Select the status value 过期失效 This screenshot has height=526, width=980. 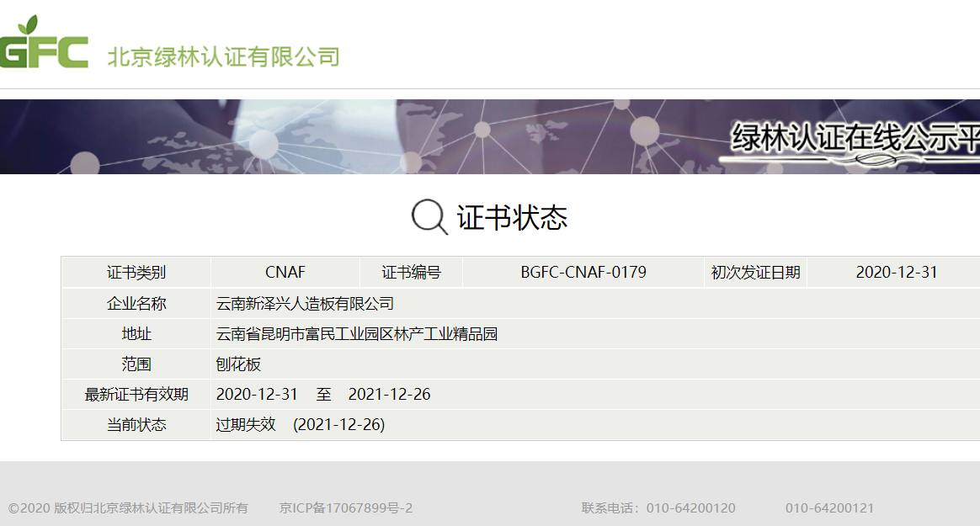pyautogui.click(x=246, y=425)
